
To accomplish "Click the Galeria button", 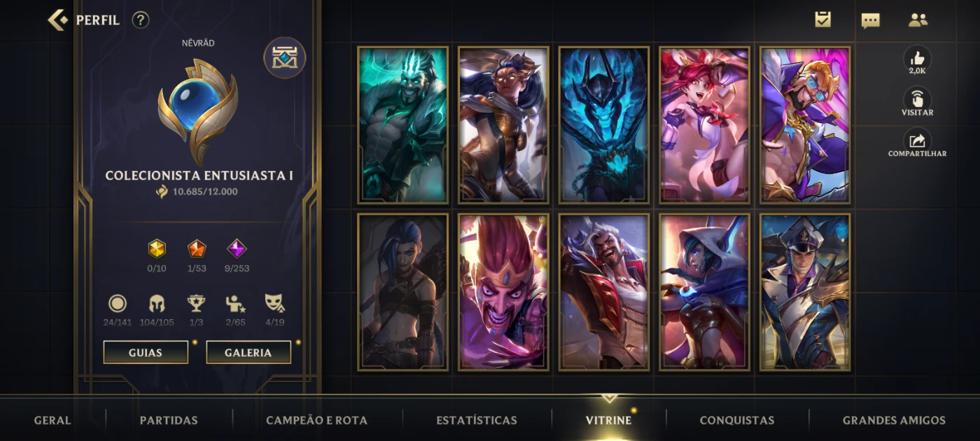I will click(x=248, y=352).
